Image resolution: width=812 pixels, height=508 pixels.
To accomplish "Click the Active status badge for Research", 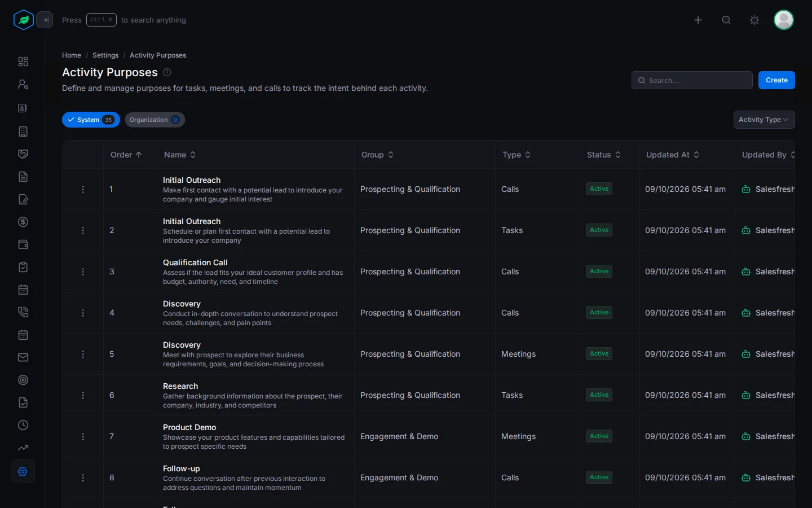I will (x=599, y=395).
